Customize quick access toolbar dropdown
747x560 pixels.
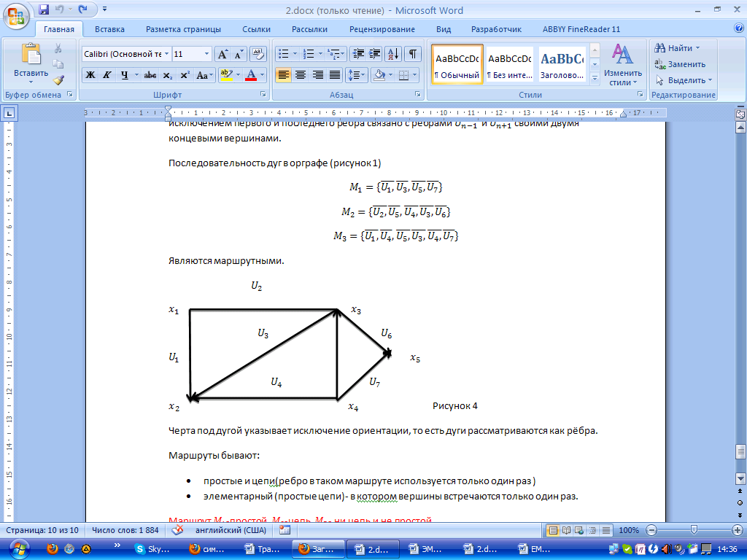click(105, 9)
